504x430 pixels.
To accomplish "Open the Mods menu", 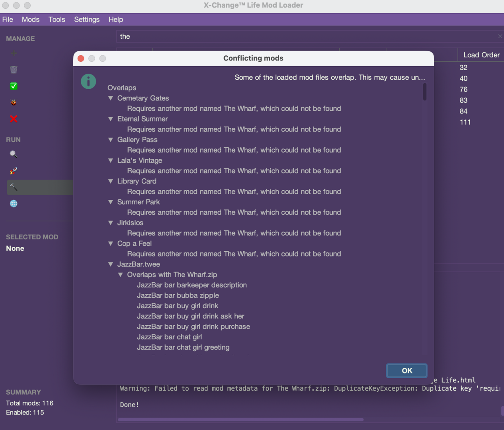I will (x=31, y=20).
